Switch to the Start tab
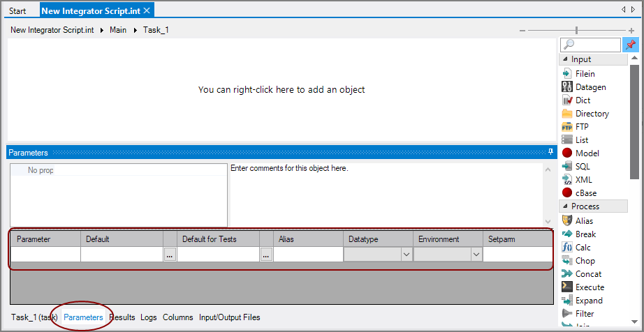 pos(17,10)
